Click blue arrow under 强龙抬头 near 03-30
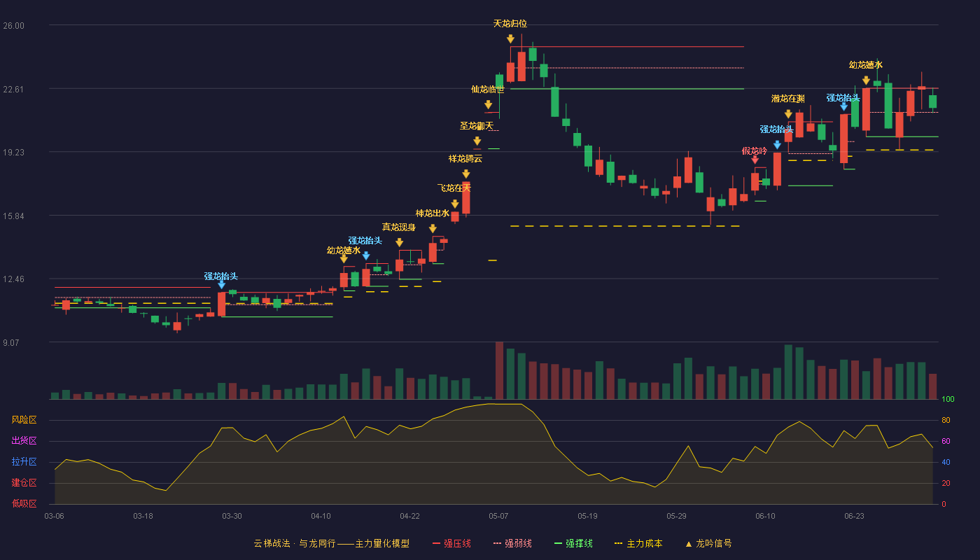This screenshot has width=980, height=560. pos(221,284)
